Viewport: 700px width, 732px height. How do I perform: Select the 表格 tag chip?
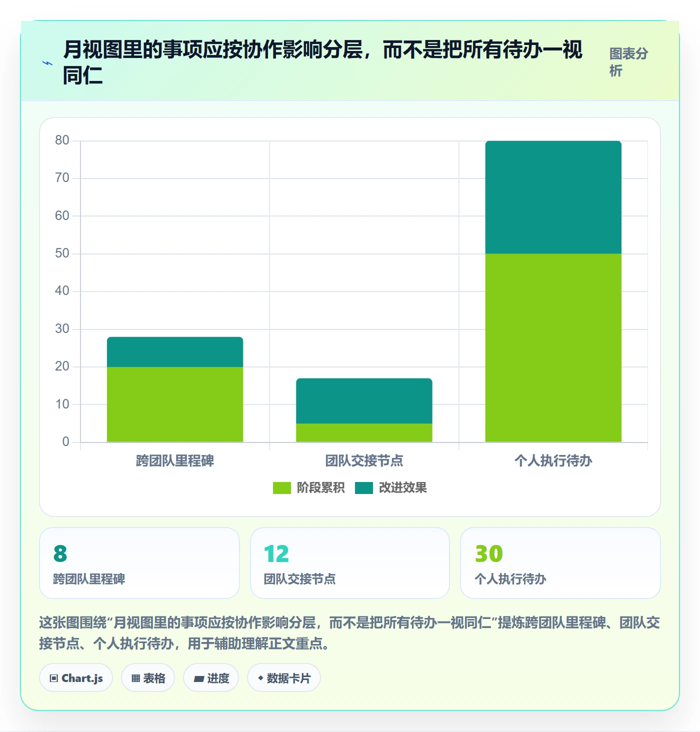click(x=148, y=678)
